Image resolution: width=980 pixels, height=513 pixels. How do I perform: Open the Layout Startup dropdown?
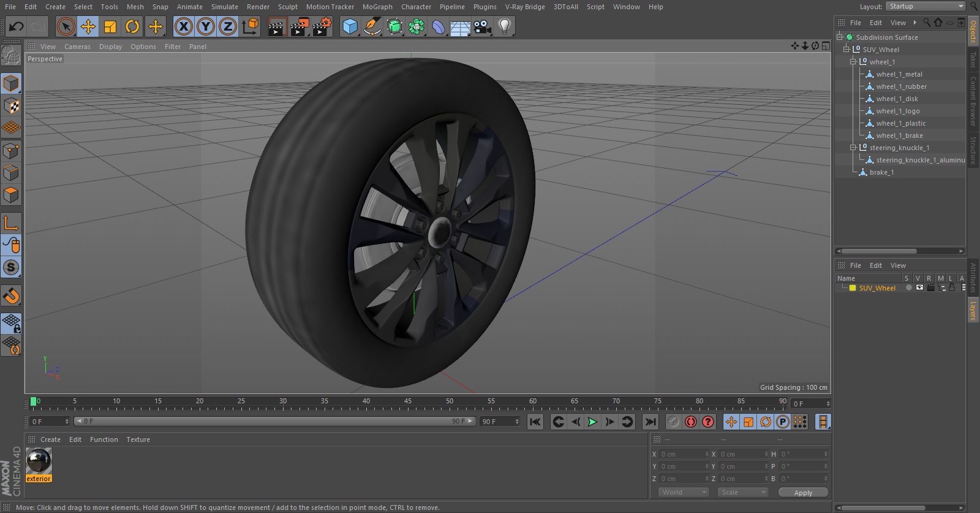[925, 6]
